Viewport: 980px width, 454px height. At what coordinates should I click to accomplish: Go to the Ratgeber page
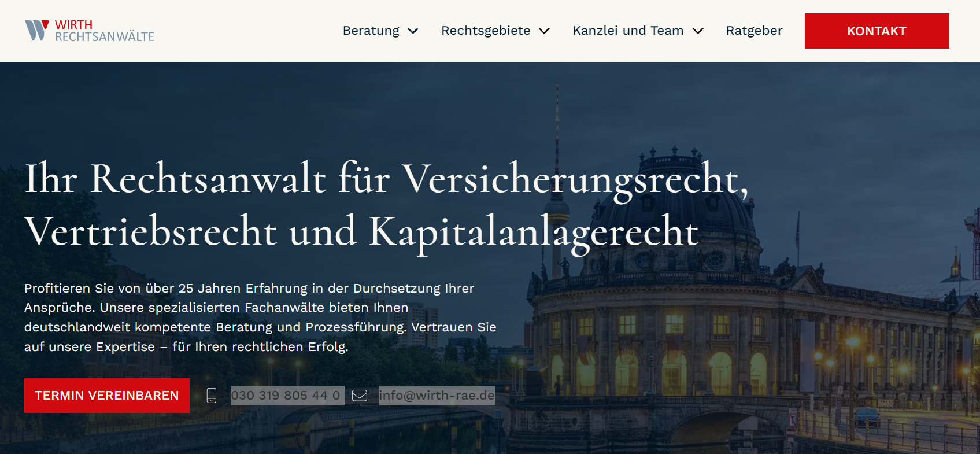[x=754, y=31]
